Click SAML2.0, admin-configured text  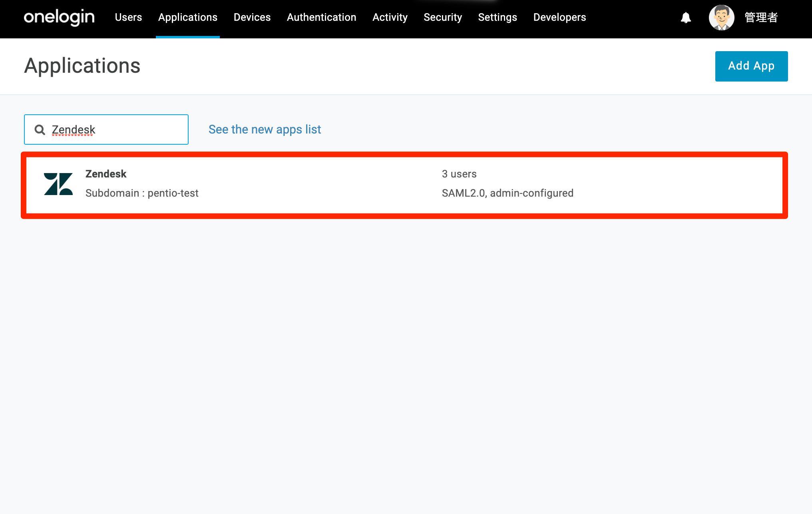coord(507,193)
